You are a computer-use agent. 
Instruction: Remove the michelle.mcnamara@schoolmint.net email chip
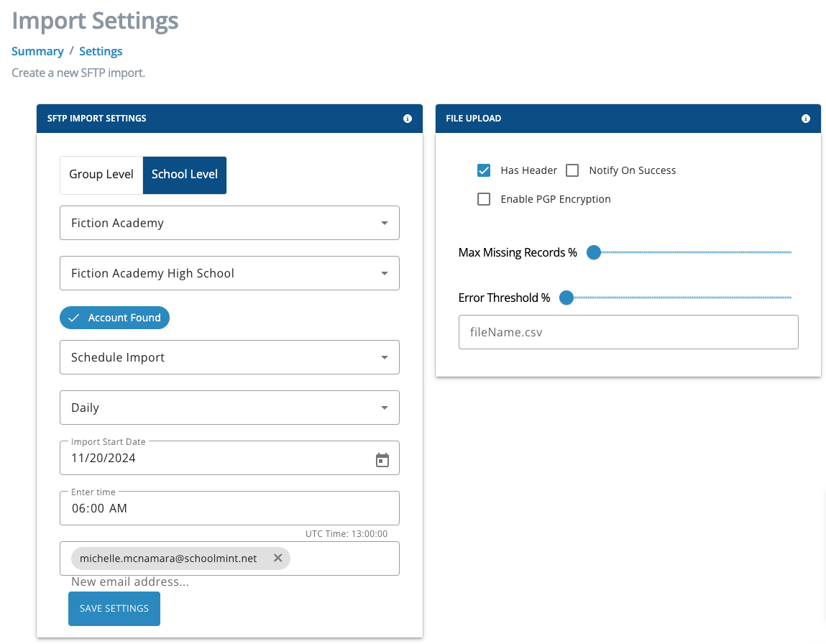277,558
